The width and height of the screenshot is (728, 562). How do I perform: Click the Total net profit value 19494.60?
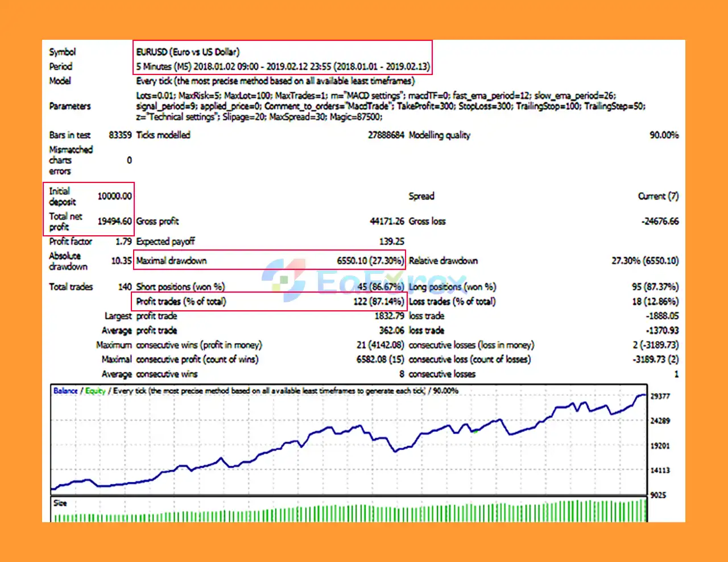(116, 221)
